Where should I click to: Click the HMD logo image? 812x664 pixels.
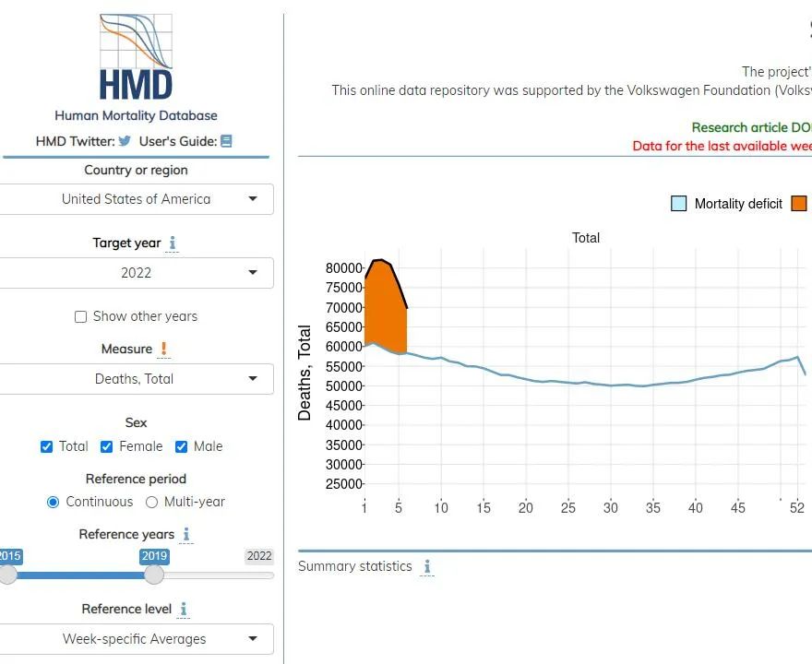point(136,57)
